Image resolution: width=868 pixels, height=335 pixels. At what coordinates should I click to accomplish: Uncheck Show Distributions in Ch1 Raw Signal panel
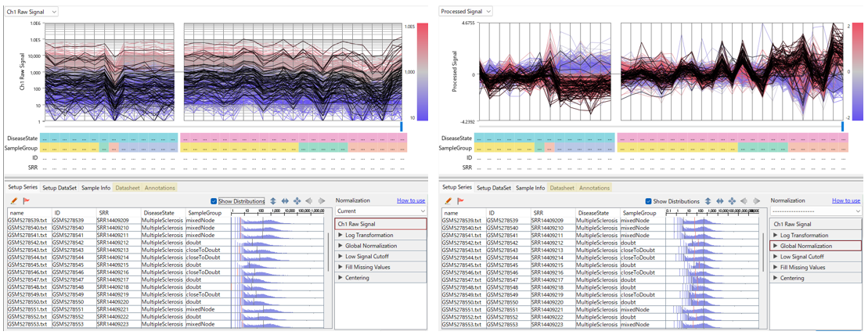pyautogui.click(x=214, y=201)
